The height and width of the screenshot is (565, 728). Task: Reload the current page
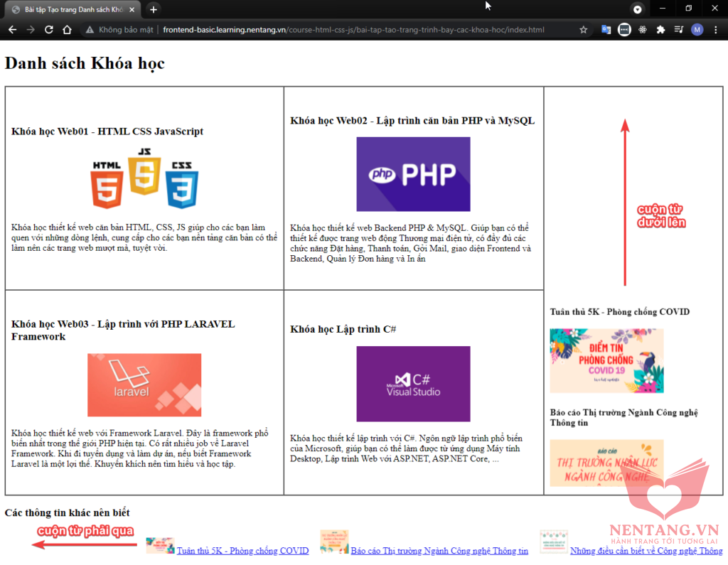49,30
